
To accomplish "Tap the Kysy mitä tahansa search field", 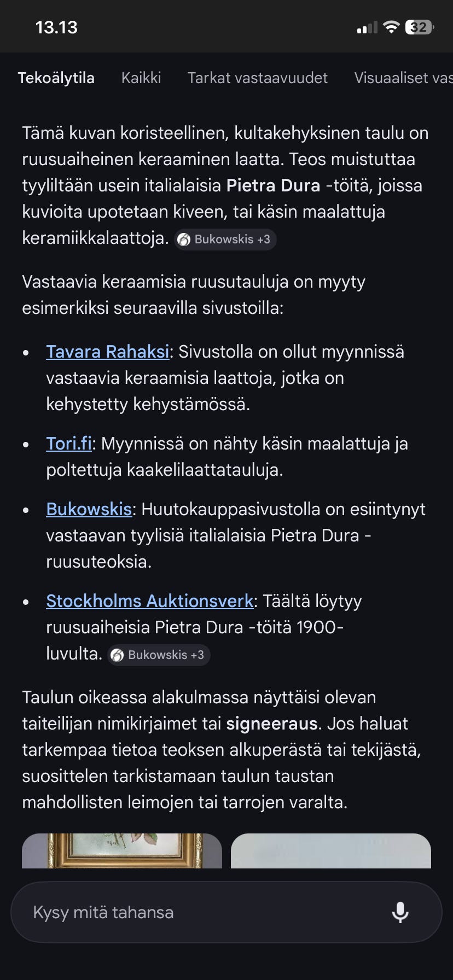I will [x=164, y=912].
